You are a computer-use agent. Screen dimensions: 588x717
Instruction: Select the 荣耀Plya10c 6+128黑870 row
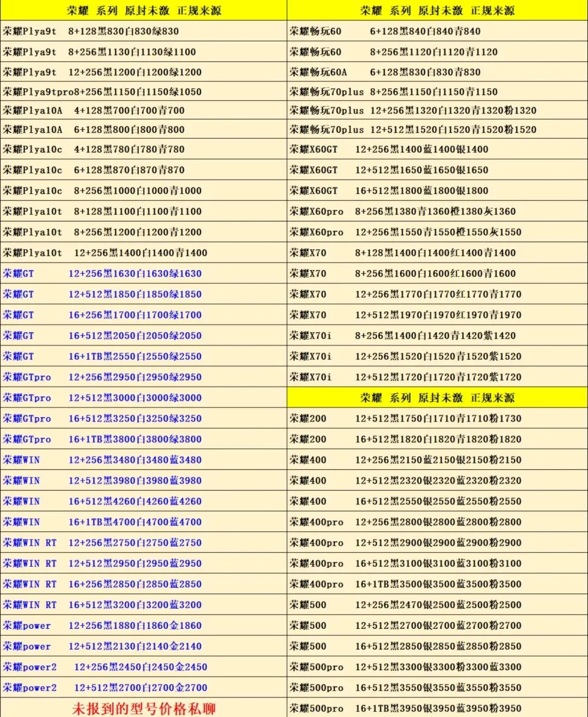[144, 170]
